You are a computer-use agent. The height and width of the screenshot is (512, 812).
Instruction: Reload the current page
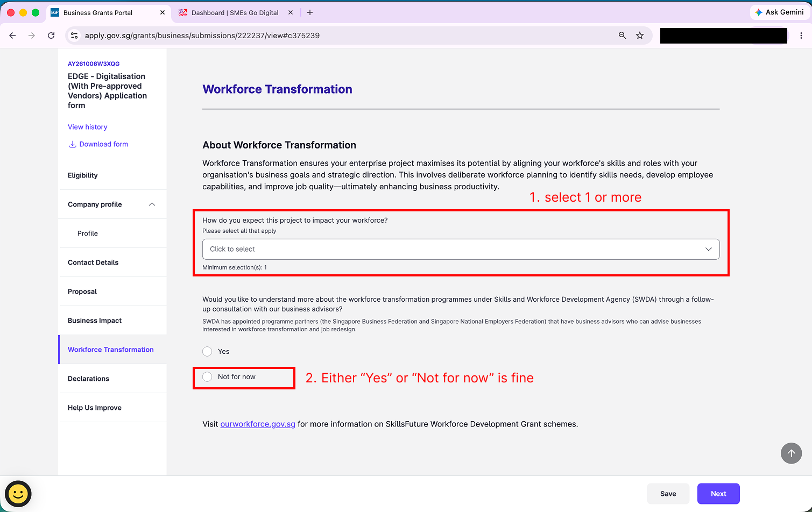coord(51,35)
